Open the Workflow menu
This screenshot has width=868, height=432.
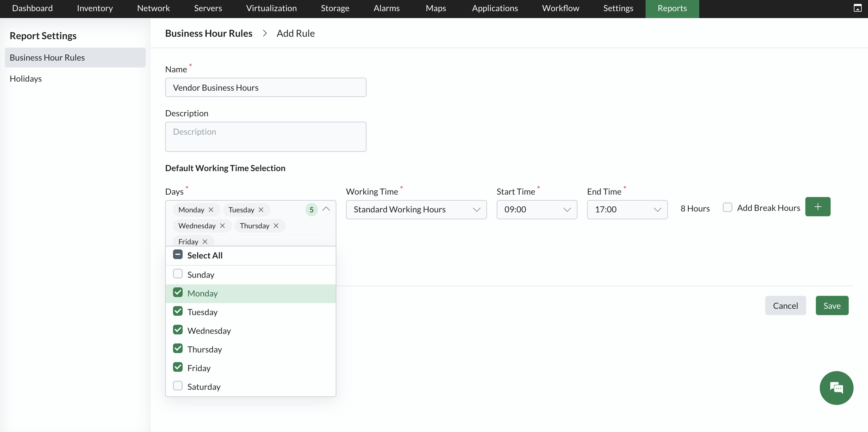[x=560, y=8]
